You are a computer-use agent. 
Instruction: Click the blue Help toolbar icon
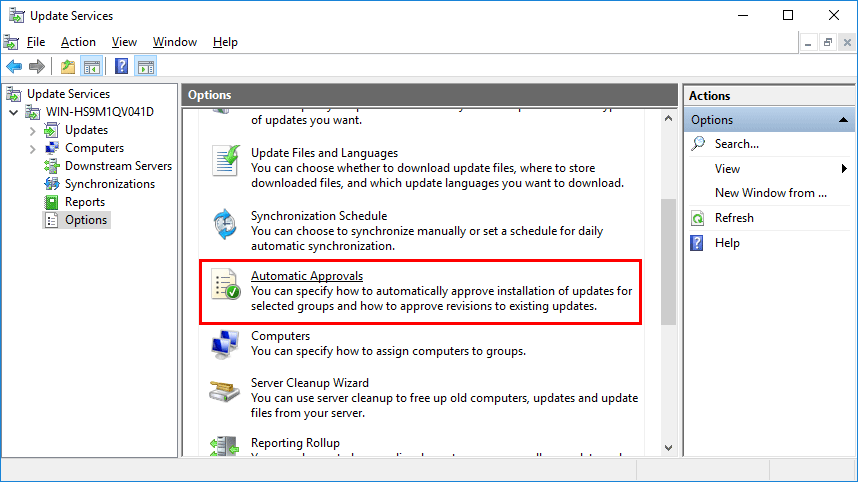(121, 67)
